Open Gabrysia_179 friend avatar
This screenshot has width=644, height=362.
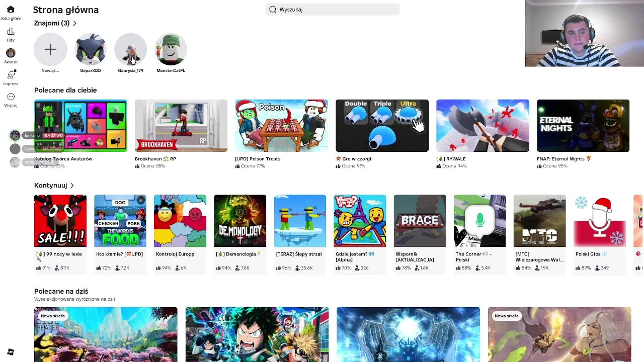tap(131, 49)
